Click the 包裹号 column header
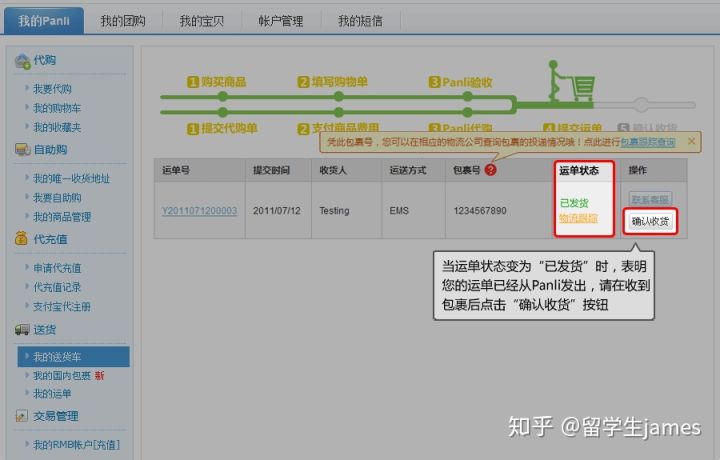720x460 pixels. [x=467, y=170]
